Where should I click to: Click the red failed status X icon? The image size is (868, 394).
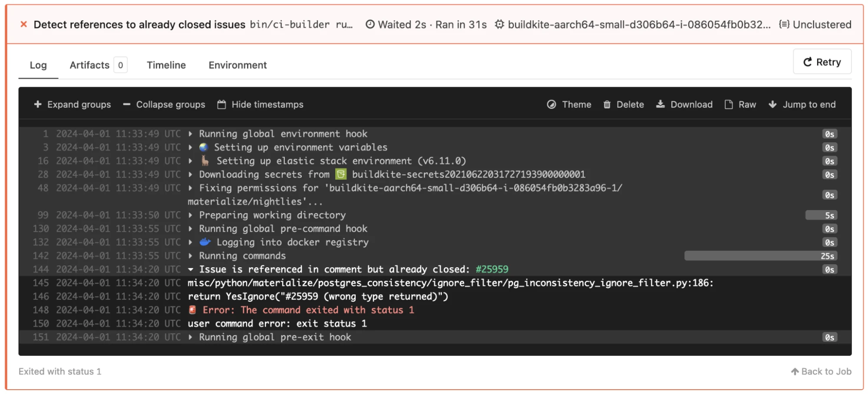pyautogui.click(x=24, y=24)
